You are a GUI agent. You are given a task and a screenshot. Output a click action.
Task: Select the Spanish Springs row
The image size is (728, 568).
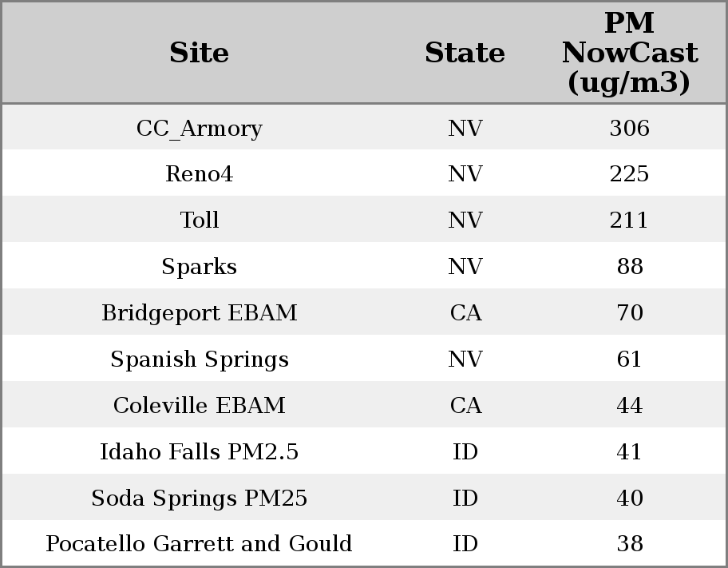[199, 359]
